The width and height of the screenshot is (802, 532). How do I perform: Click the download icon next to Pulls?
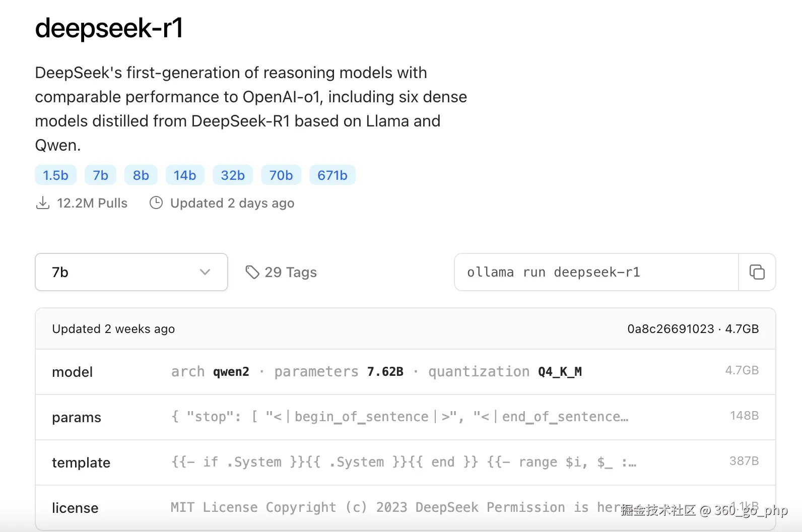(x=43, y=203)
